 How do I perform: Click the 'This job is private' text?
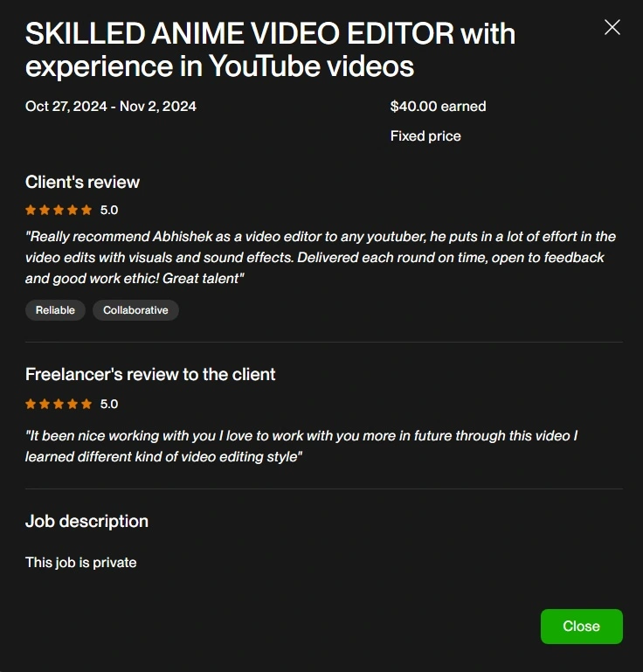pyautogui.click(x=80, y=562)
